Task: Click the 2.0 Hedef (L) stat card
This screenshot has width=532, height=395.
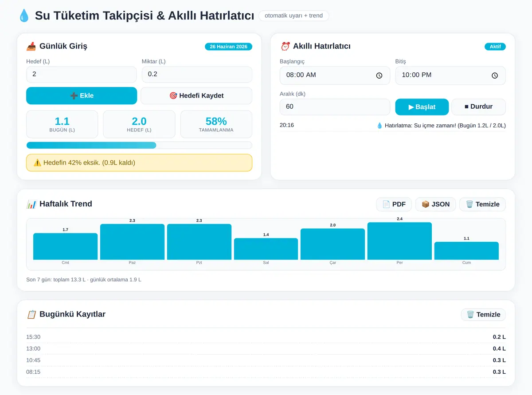Action: coord(139,124)
